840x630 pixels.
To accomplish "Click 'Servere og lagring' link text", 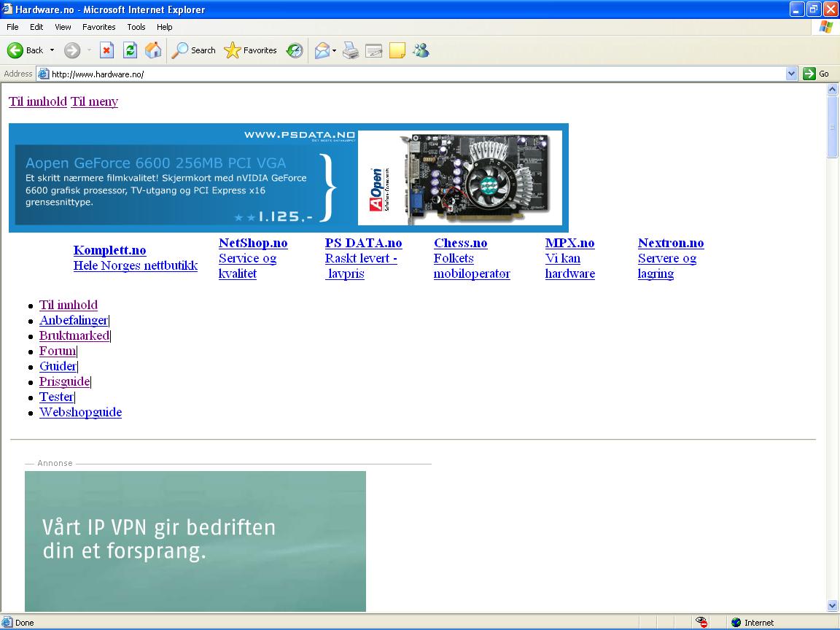I will [667, 266].
